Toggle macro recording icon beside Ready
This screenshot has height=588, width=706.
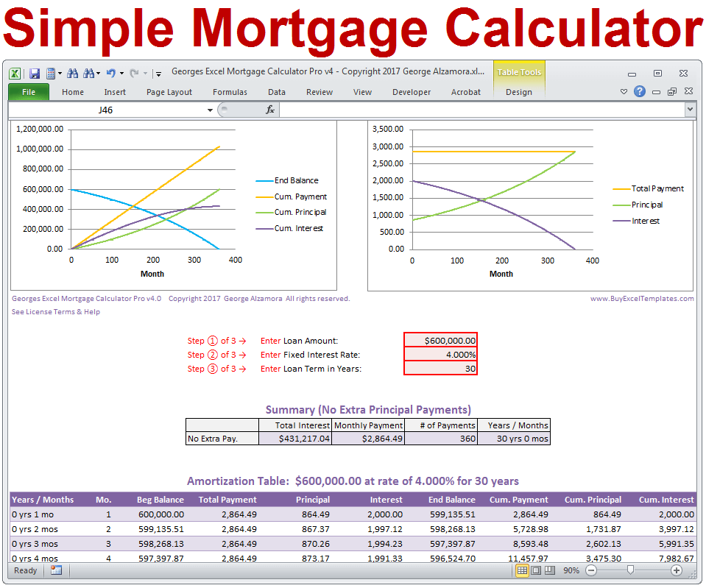coord(55,570)
